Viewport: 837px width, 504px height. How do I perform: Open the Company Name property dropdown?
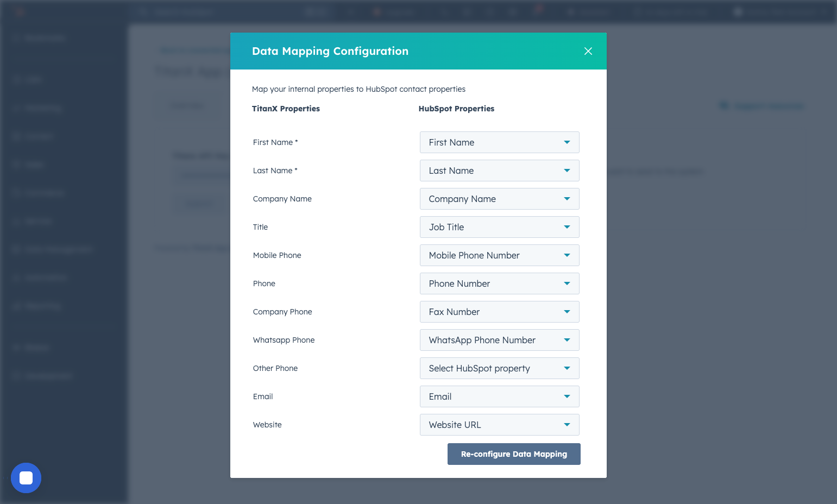click(499, 199)
